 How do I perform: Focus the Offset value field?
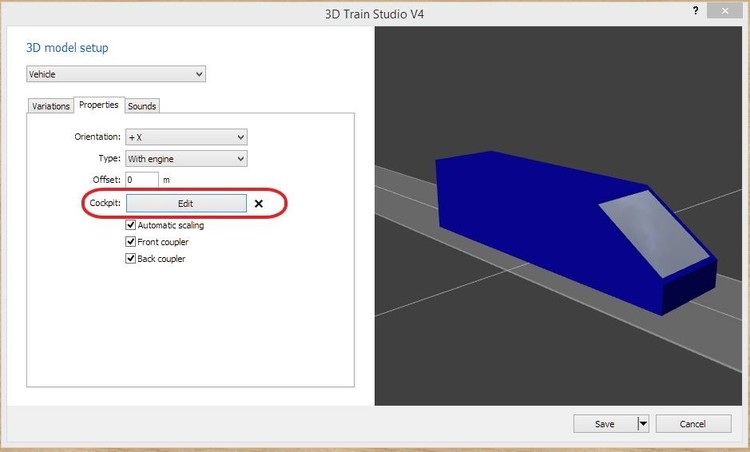click(x=142, y=180)
